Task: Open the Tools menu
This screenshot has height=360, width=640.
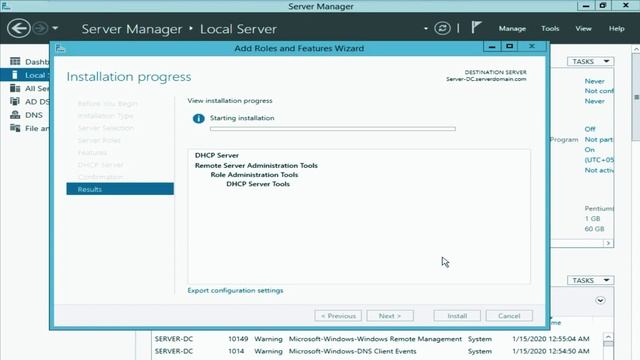Action: pos(550,29)
